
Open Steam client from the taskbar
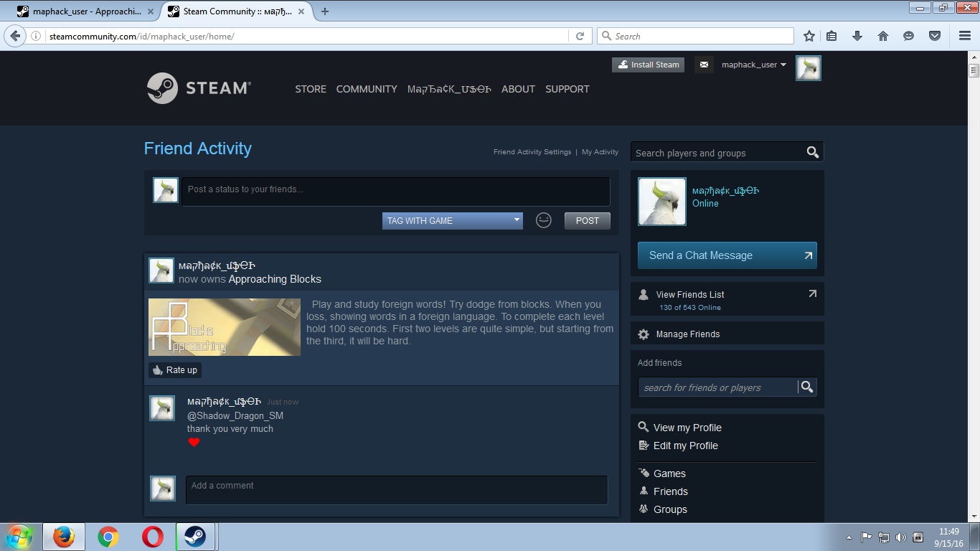(194, 537)
